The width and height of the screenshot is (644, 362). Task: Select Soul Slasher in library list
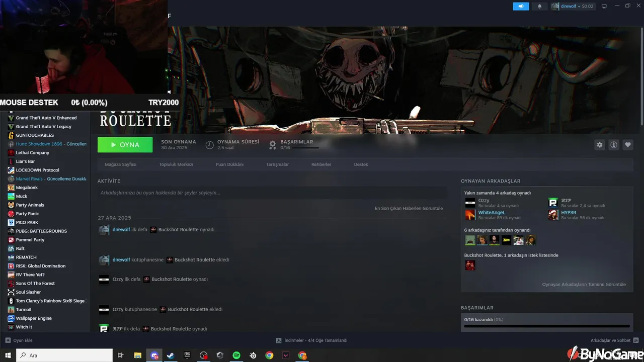[x=28, y=292]
